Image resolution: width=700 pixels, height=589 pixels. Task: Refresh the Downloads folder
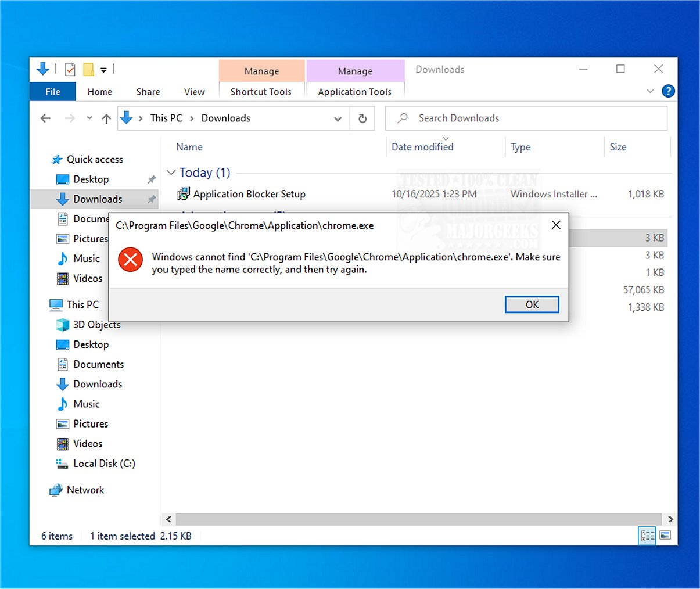[362, 118]
